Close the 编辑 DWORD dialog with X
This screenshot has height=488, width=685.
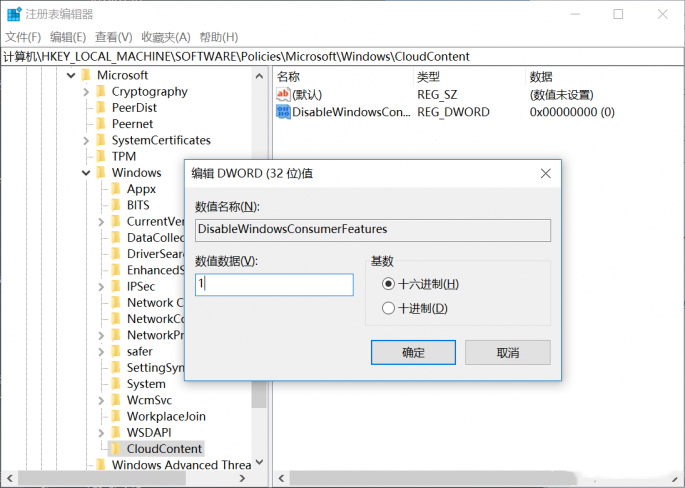(x=545, y=173)
